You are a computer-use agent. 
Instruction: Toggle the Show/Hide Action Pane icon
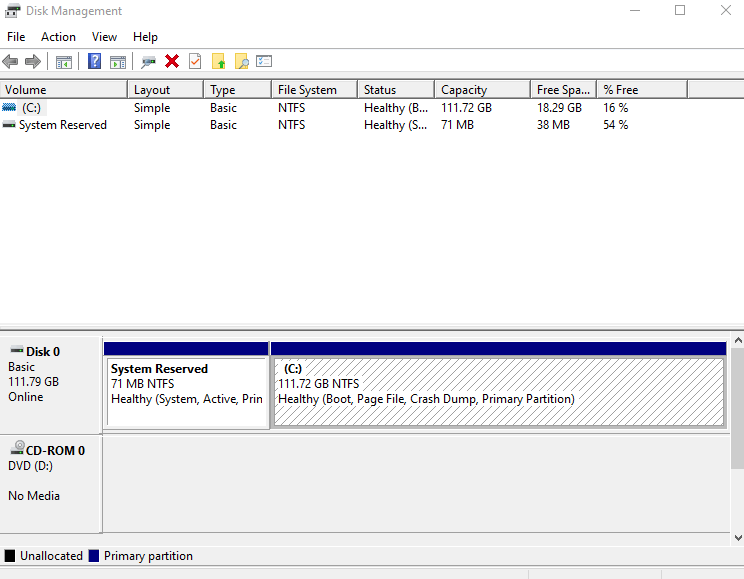coord(118,62)
